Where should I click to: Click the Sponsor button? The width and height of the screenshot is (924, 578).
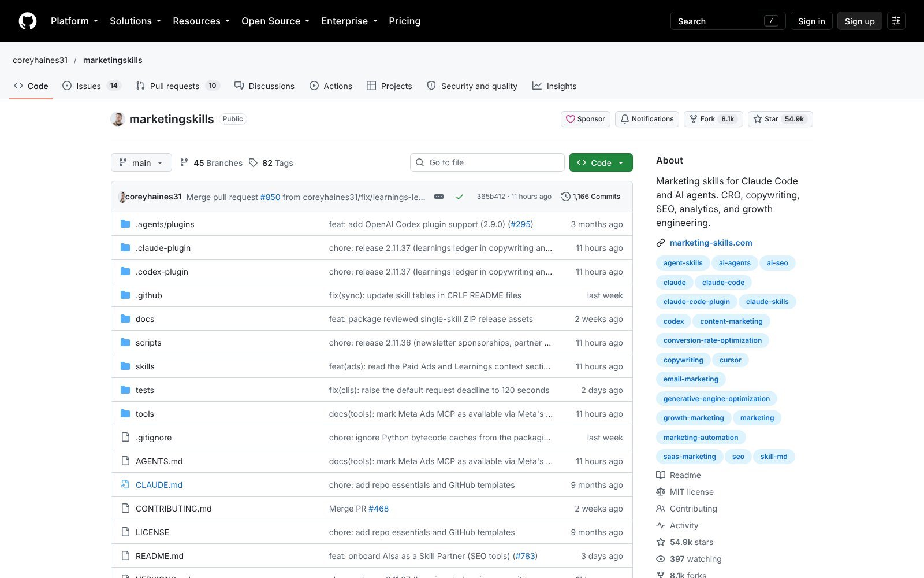point(586,119)
